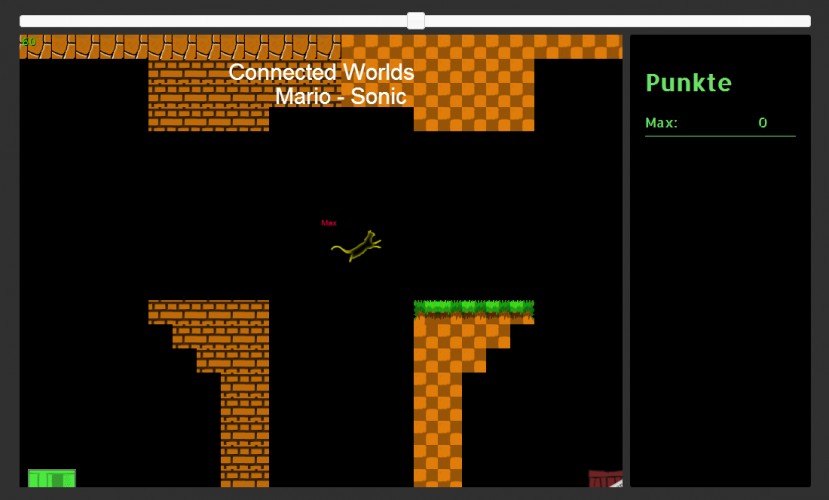Click the green FPS counter '60'
Image resolution: width=829 pixels, height=500 pixels.
click(x=29, y=41)
